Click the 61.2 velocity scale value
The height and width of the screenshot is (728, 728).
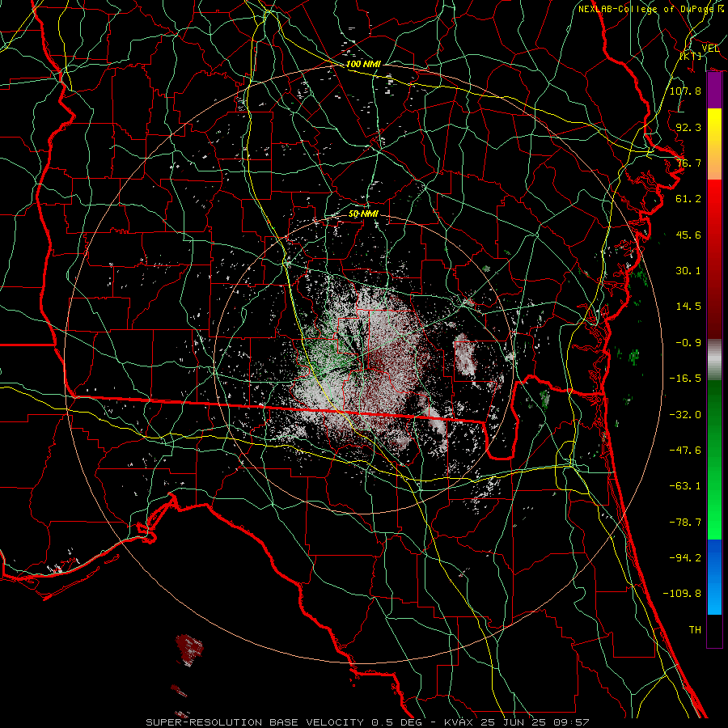point(688,199)
